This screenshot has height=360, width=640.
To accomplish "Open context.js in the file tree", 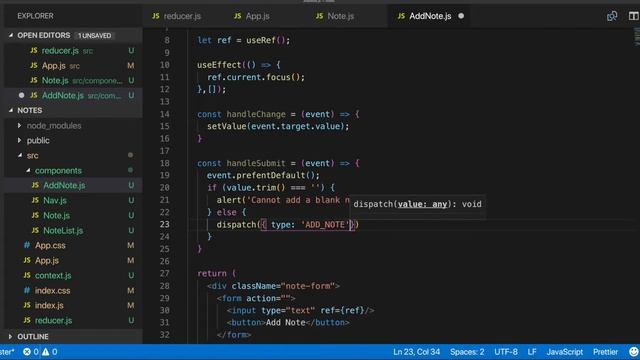I will click(x=73, y=276).
